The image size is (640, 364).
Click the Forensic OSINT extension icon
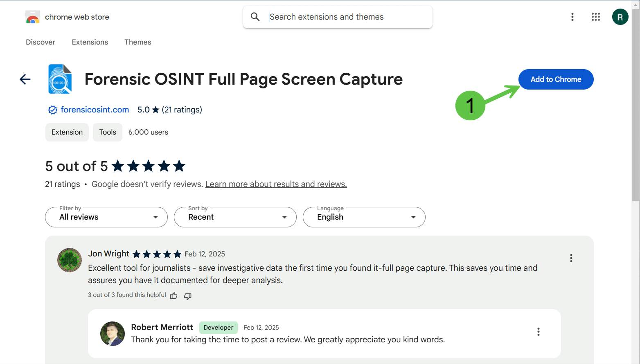point(60,79)
